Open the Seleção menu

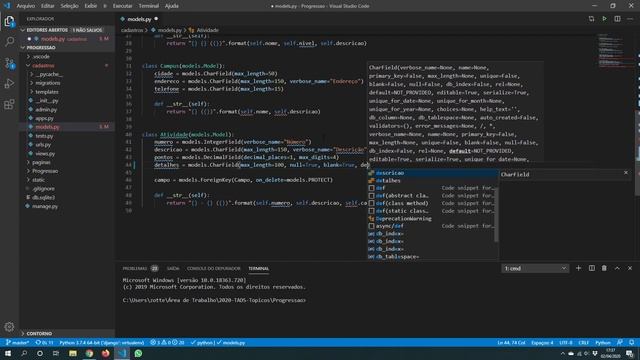tap(69, 6)
